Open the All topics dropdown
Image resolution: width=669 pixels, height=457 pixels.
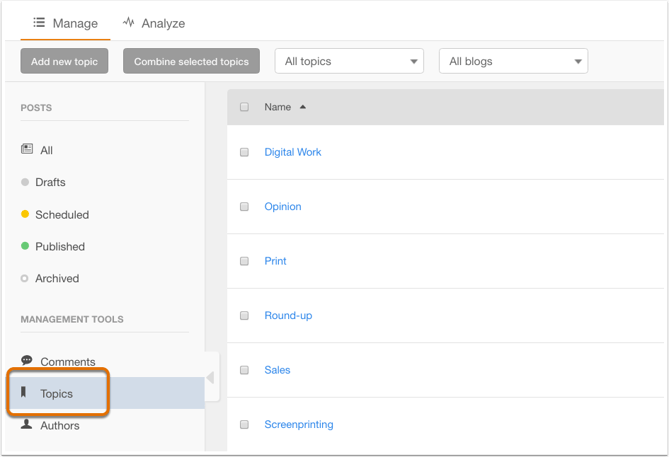(349, 61)
